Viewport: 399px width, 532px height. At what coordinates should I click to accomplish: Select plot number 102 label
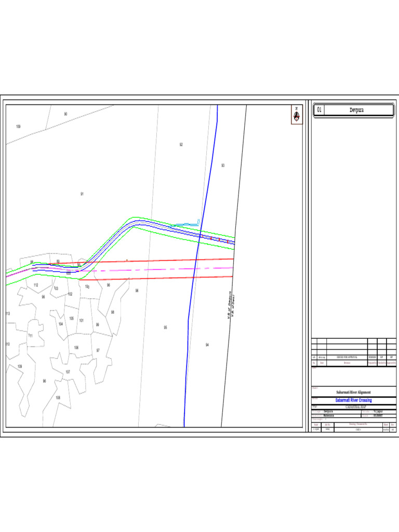pos(70,294)
